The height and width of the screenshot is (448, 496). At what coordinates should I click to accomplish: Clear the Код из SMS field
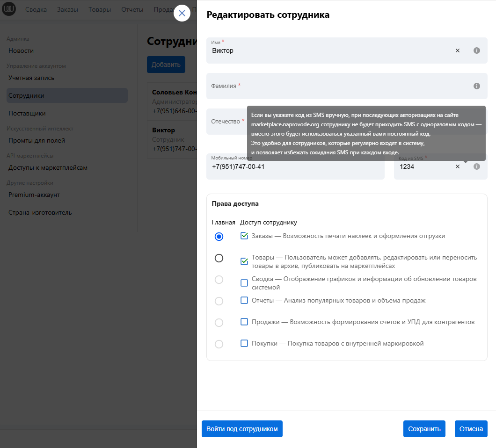(x=458, y=166)
